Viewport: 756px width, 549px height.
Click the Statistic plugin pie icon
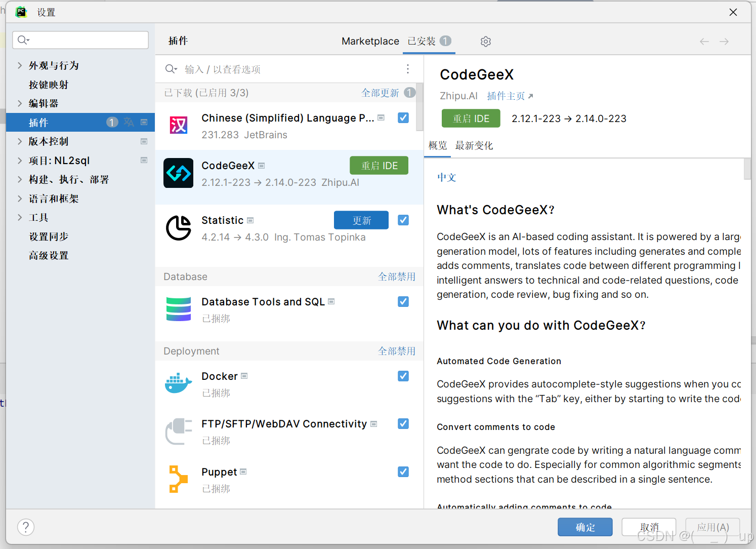179,228
